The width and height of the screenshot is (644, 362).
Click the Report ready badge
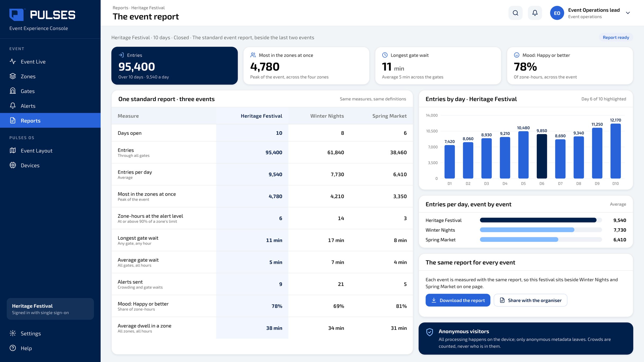pos(616,38)
